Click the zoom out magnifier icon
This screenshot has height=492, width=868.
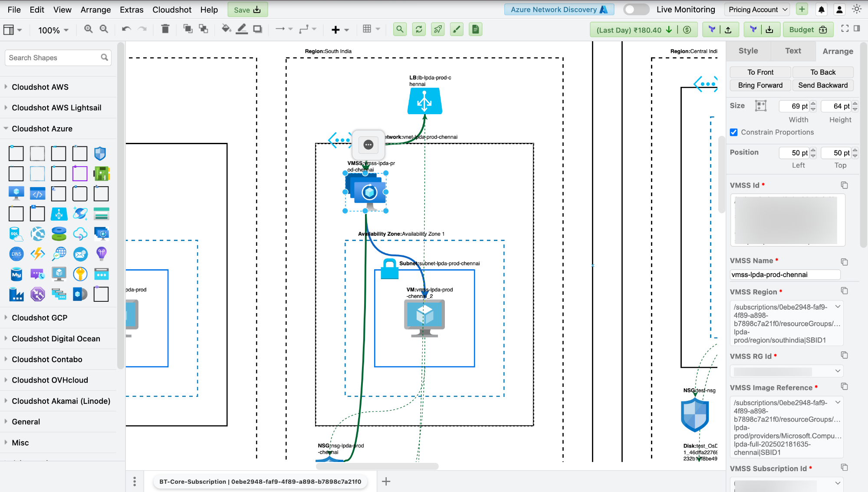coord(104,29)
